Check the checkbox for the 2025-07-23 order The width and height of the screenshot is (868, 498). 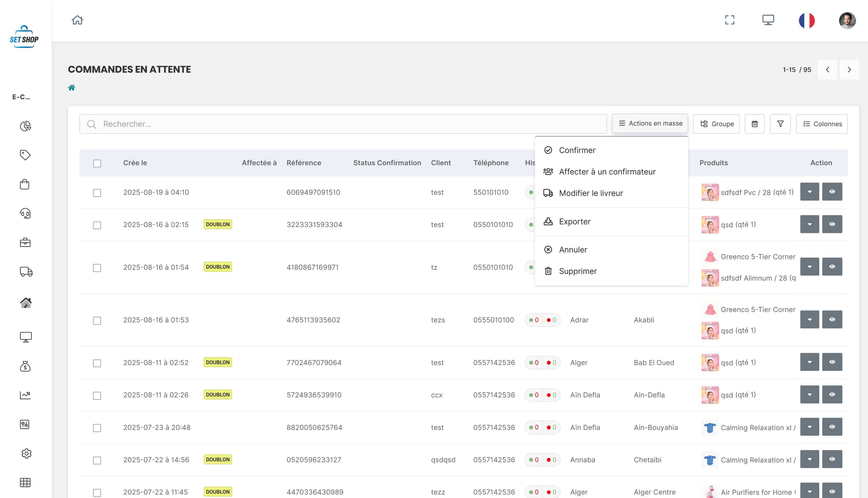[x=97, y=428]
